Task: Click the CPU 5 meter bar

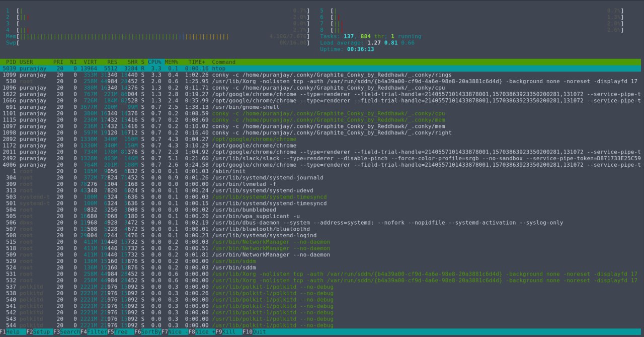Action: [x=471, y=10]
